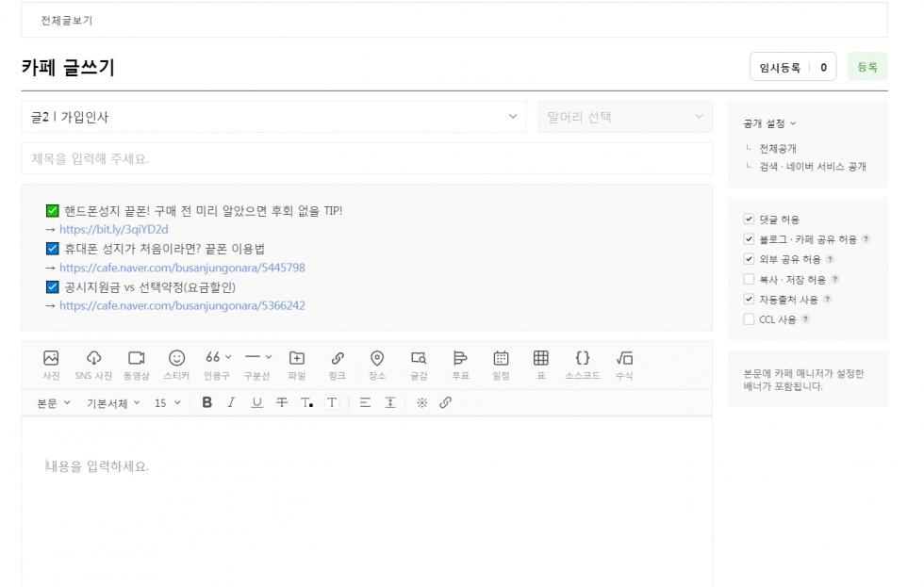Click the 휴대폰 성지가 처음이라면? line
The image size is (924, 587).
(x=164, y=249)
